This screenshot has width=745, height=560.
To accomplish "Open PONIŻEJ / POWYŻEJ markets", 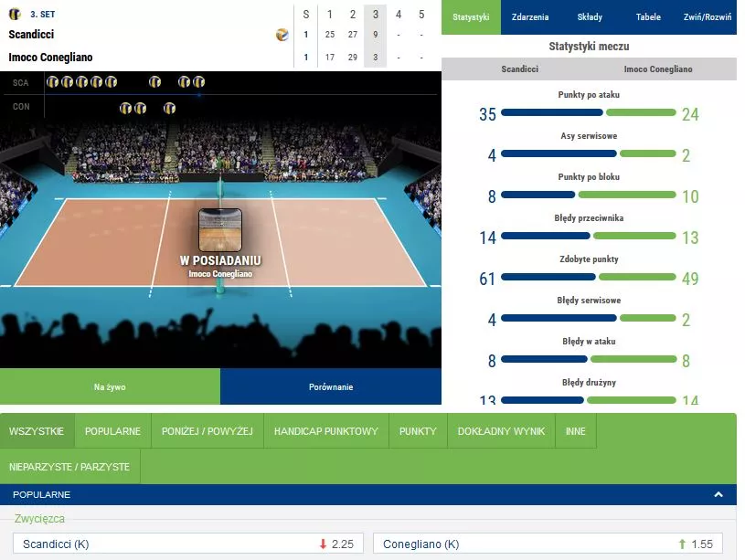I will point(208,431).
